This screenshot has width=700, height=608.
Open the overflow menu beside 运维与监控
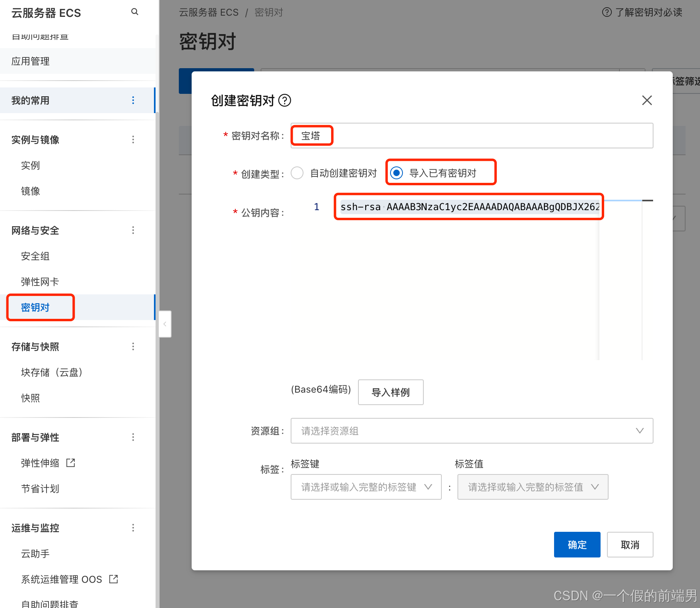coord(133,528)
